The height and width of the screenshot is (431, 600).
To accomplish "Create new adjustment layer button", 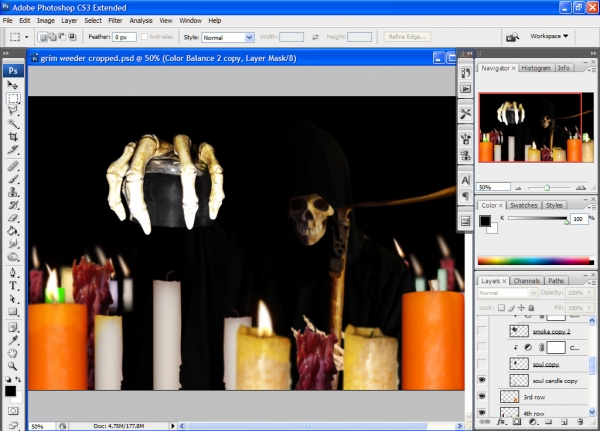I will [532, 422].
